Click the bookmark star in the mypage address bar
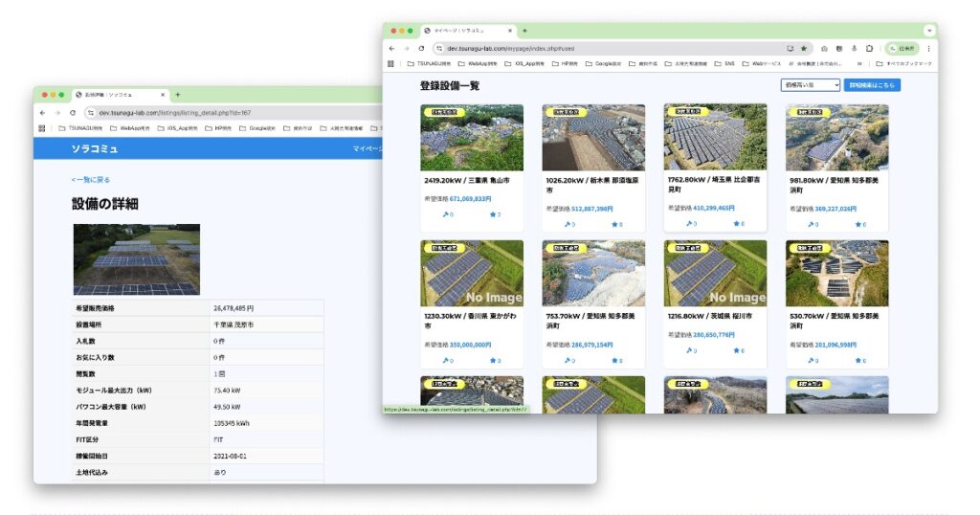This screenshot has height=515, width=980. [x=804, y=48]
